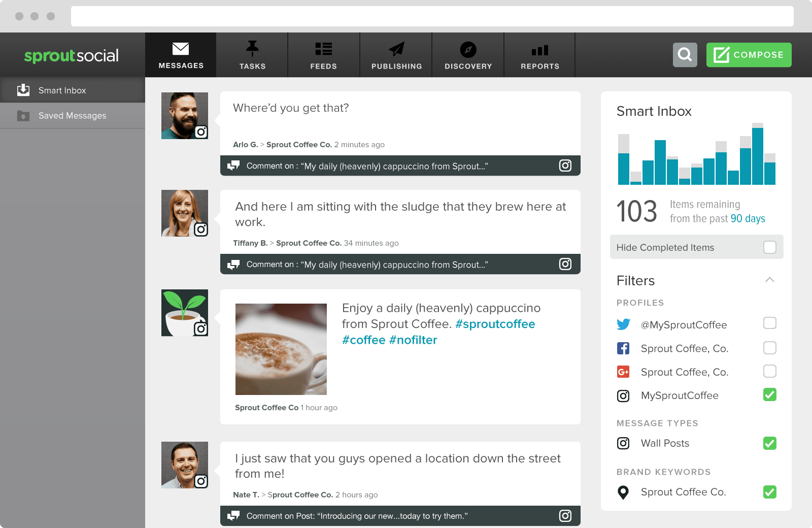Open the Discovery tab
This screenshot has height=528, width=812.
468,55
